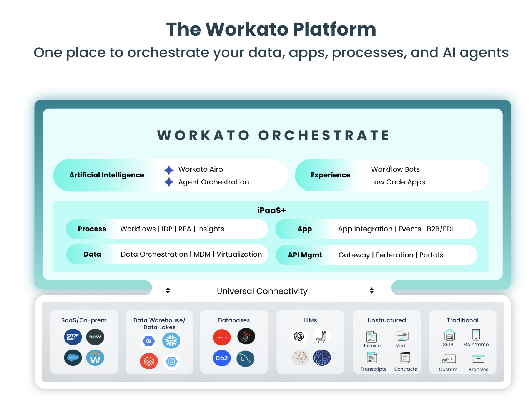Click the 'Unstructured' card heading

[387, 320]
